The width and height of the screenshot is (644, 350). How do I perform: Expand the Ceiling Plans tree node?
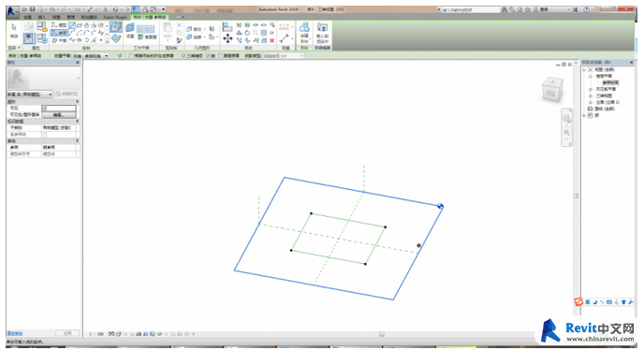(x=591, y=89)
